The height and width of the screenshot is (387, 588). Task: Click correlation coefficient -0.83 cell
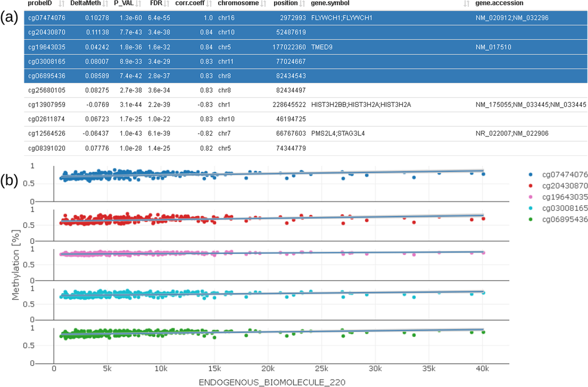click(x=205, y=105)
